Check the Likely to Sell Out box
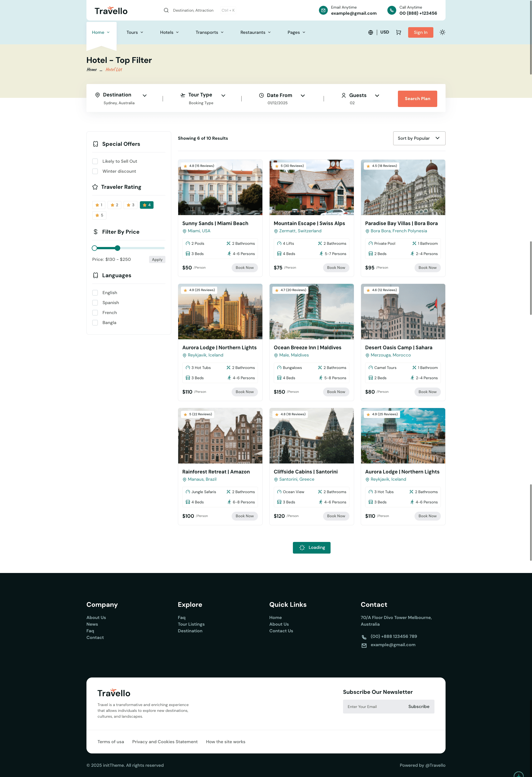Screen dimensions: 532x777 point(95,162)
